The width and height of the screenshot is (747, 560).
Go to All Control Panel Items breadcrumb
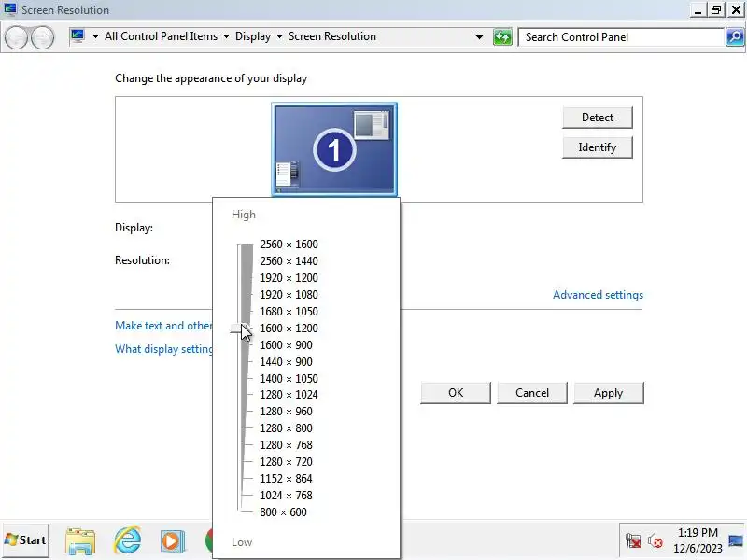point(161,36)
